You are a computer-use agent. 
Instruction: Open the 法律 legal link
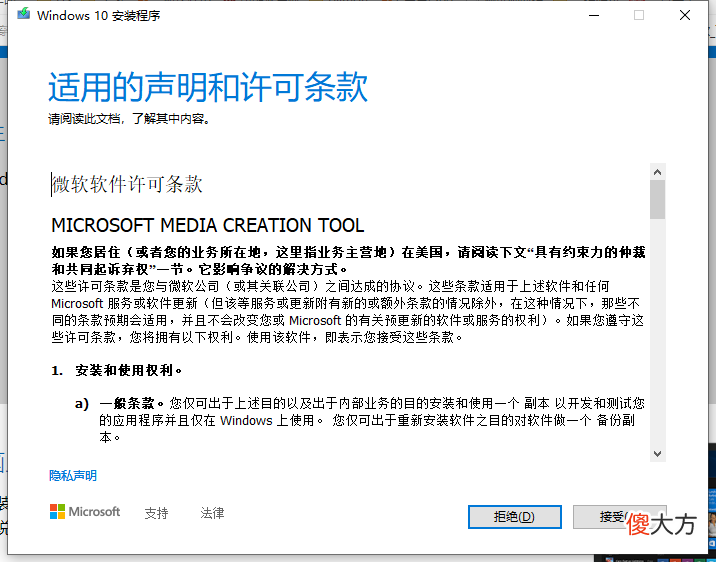[212, 513]
